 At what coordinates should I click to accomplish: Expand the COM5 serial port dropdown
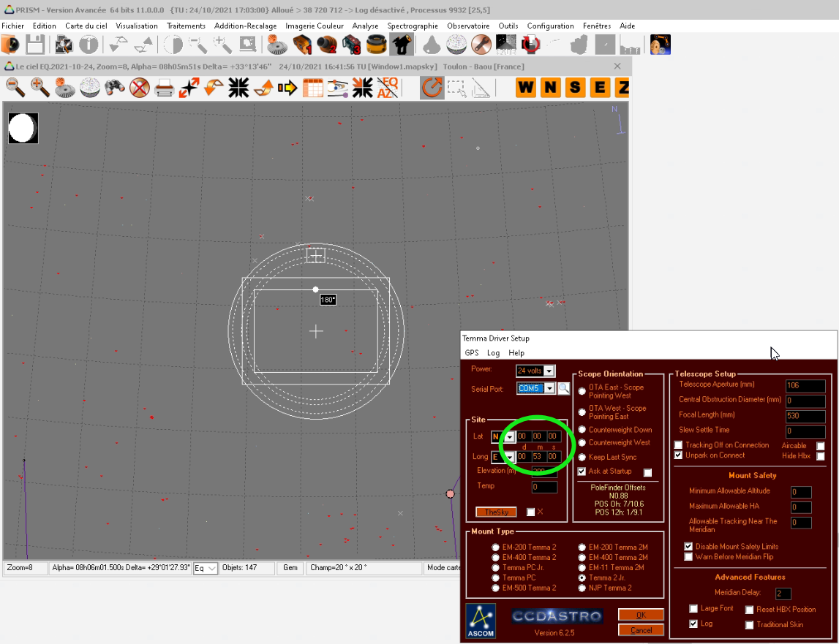coord(549,388)
